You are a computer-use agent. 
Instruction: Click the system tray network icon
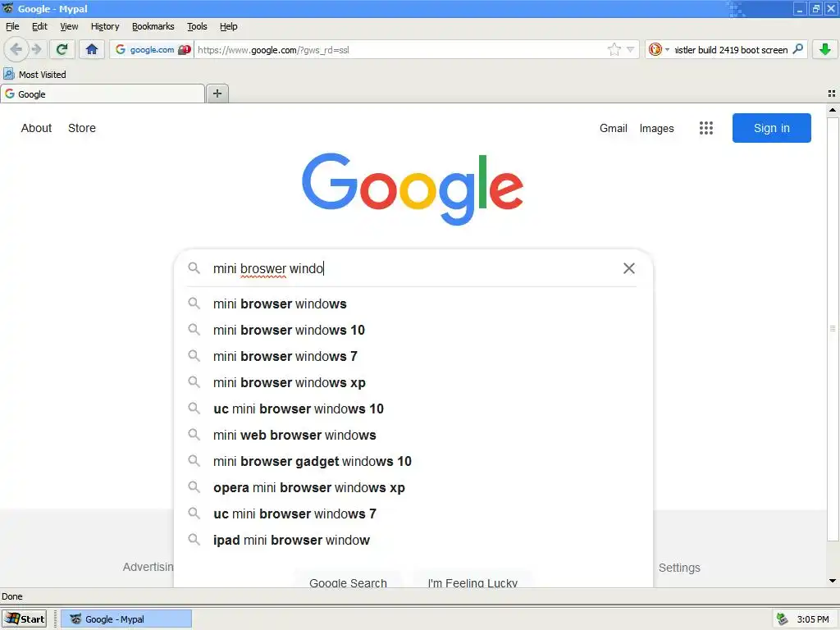782,619
